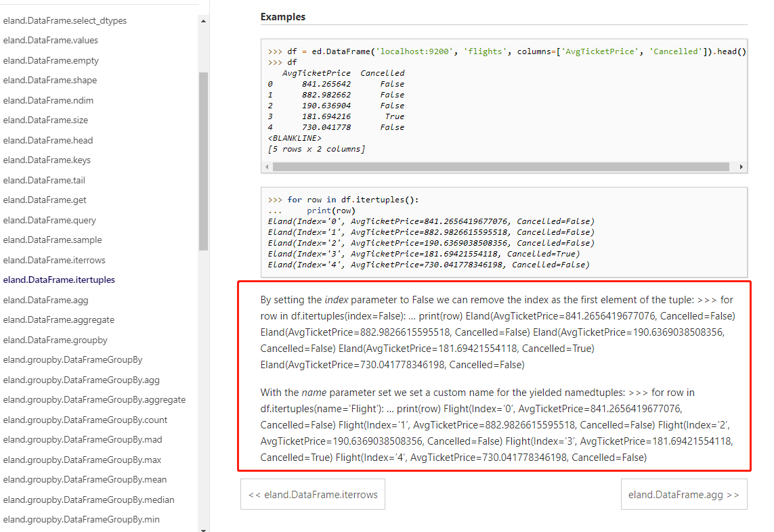Go to previous page eland.DataFrame.iterrows button
Viewport: 774px width, 532px height.
[313, 495]
